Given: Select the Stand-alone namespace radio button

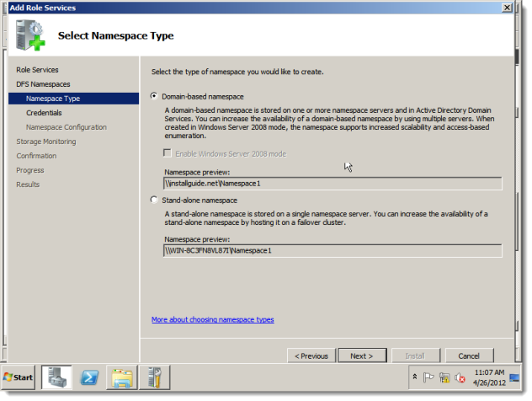Looking at the screenshot, I should click(x=154, y=200).
